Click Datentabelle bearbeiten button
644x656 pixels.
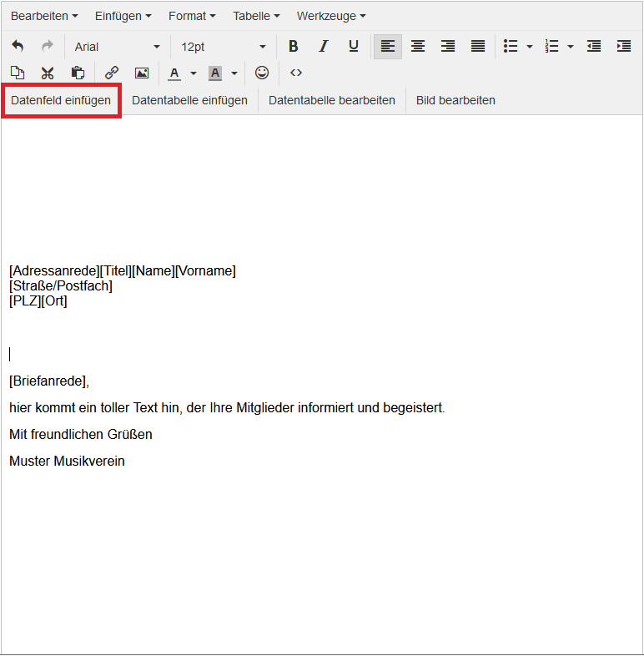332,100
